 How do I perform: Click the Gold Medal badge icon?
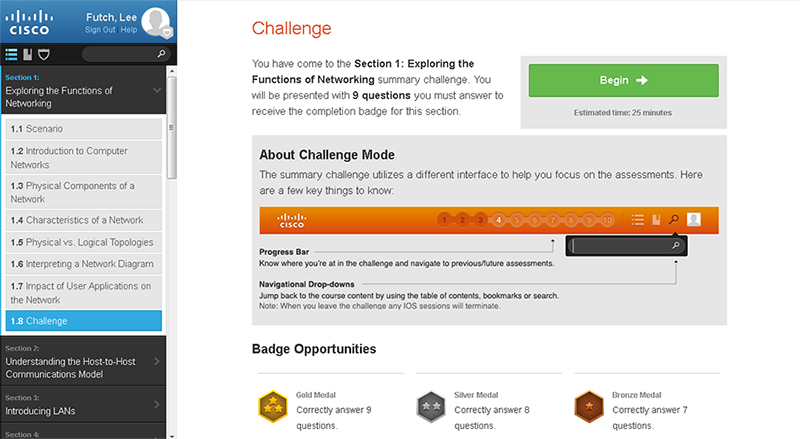(272, 404)
